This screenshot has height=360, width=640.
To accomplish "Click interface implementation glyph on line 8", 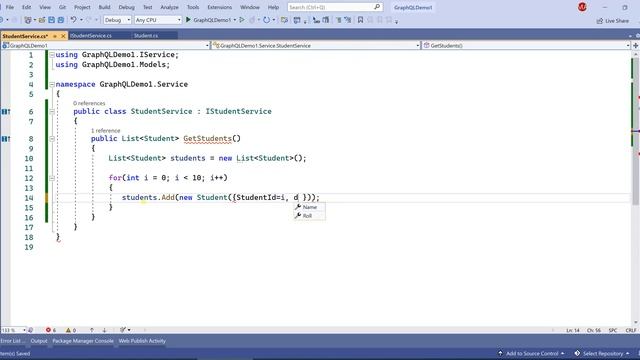I will tap(5, 139).
